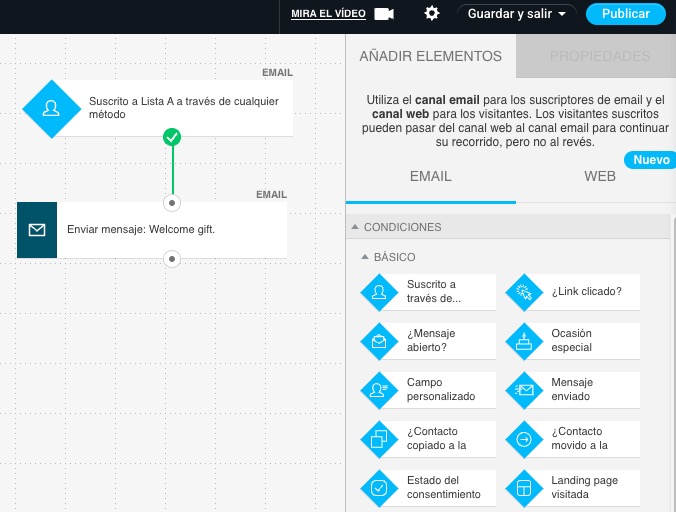Image resolution: width=676 pixels, height=512 pixels.
Task: Select the 'Estado del consentimiento' check icon
Action: tap(379, 488)
